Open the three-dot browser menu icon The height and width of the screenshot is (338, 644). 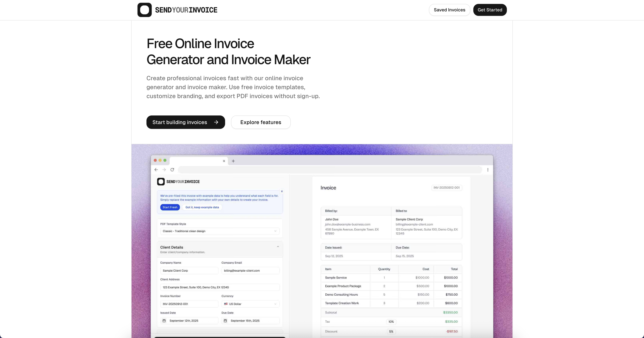(x=487, y=170)
